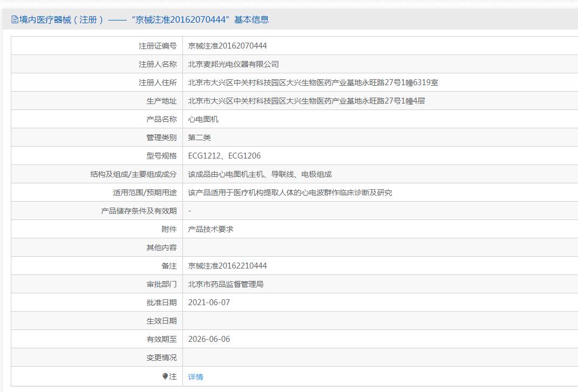This screenshot has height=392, width=578.
Task: Click the 其他内容 label
Action: pos(161,247)
